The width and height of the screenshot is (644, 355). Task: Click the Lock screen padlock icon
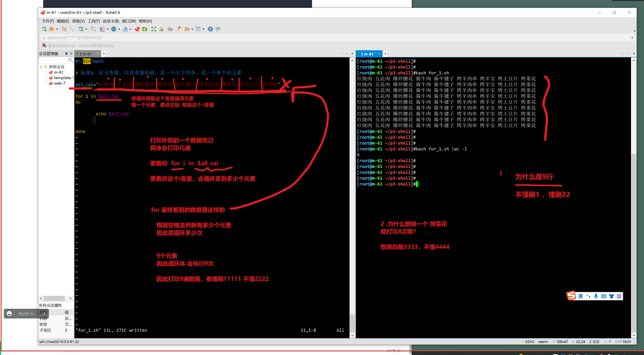click(x=161, y=29)
